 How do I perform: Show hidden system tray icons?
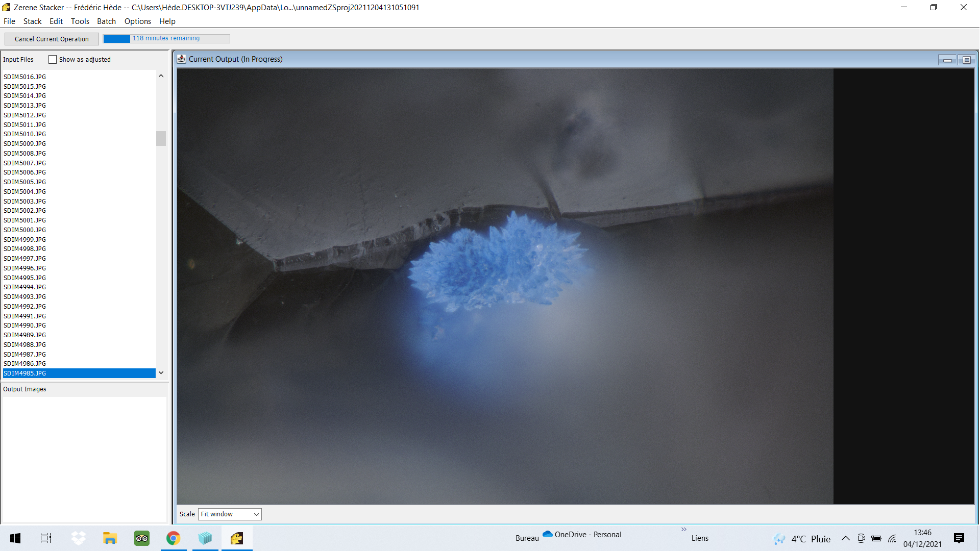point(845,538)
